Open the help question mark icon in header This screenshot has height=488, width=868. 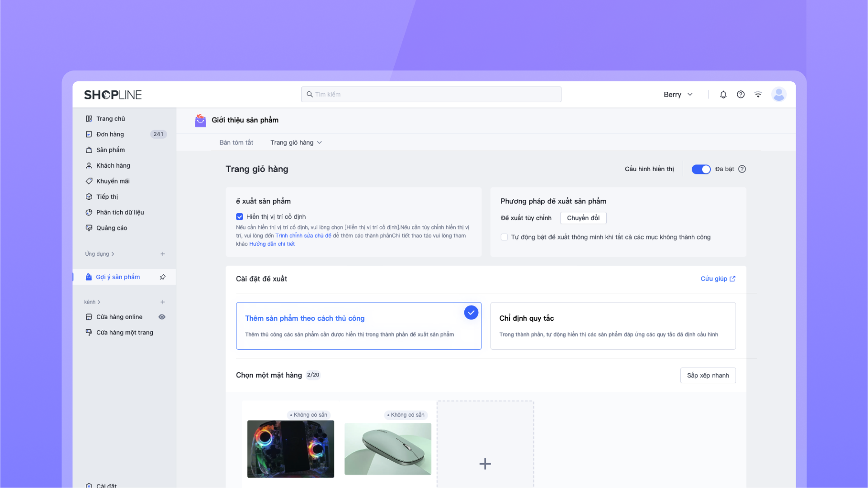[x=741, y=94]
